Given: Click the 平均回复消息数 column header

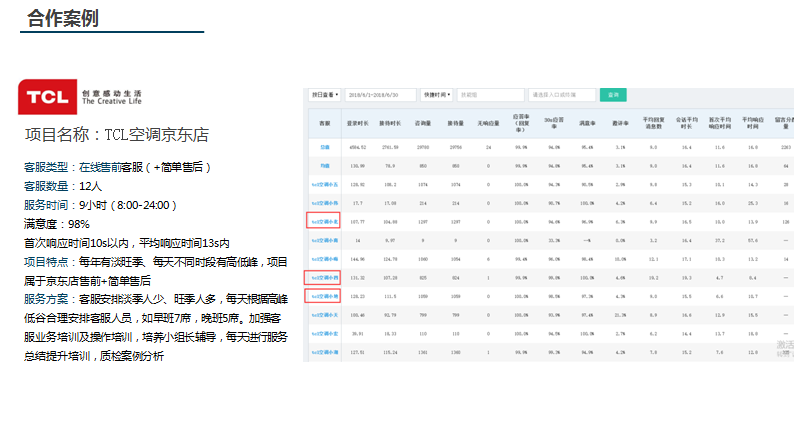Looking at the screenshot, I should (654, 123).
